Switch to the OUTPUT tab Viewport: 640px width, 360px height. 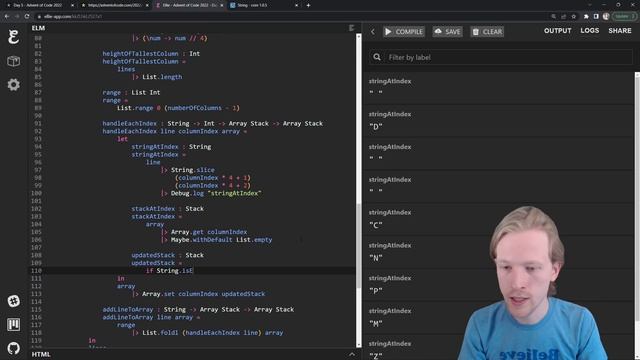[x=557, y=31]
